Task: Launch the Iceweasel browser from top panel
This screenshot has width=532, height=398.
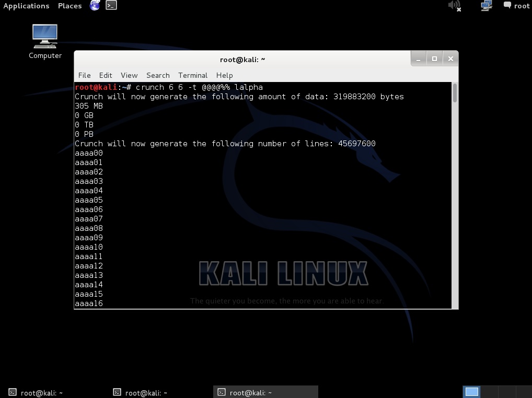Action: pyautogui.click(x=95, y=6)
